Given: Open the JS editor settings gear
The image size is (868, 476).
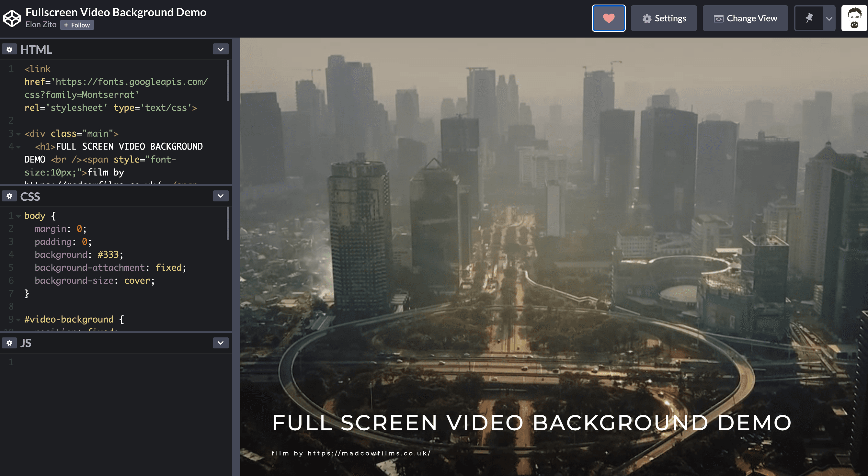Looking at the screenshot, I should (9, 343).
